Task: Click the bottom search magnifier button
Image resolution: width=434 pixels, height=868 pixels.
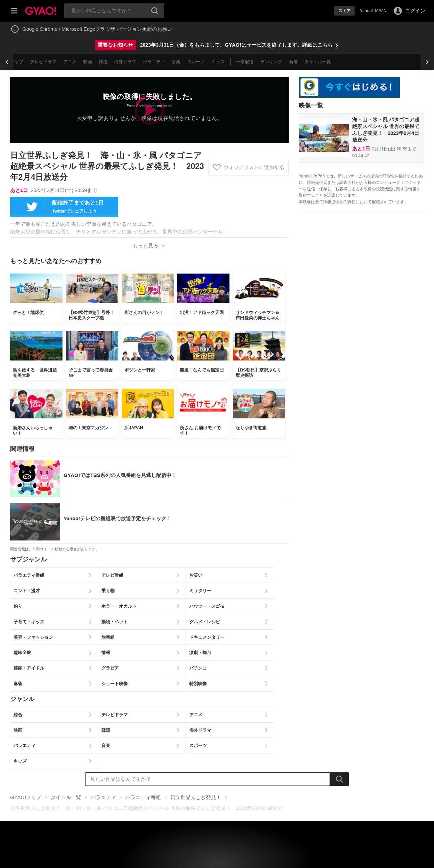Action: tap(339, 779)
